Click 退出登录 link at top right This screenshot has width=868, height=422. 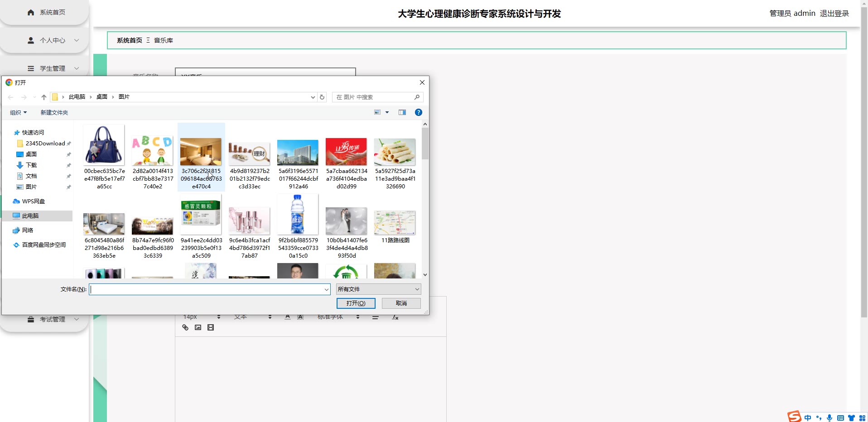[834, 14]
